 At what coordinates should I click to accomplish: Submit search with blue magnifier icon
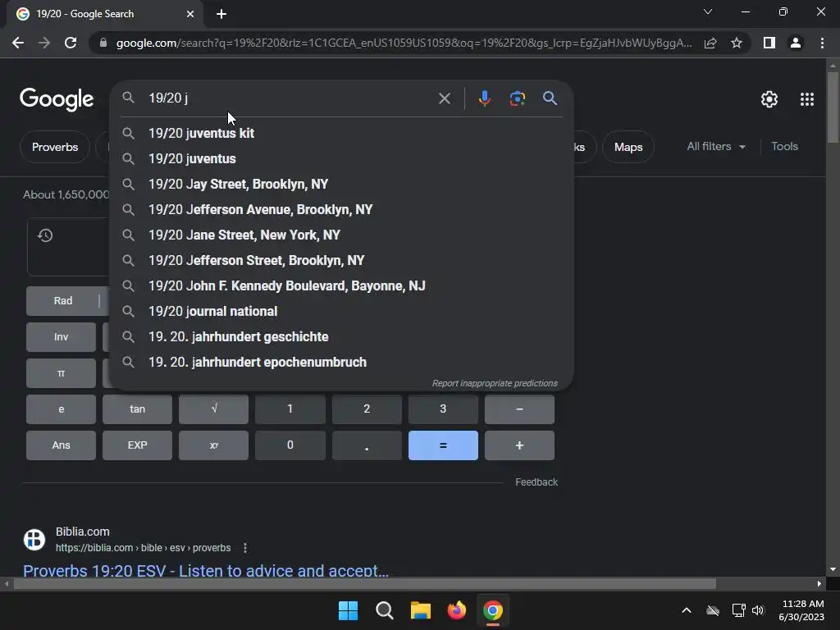click(550, 98)
